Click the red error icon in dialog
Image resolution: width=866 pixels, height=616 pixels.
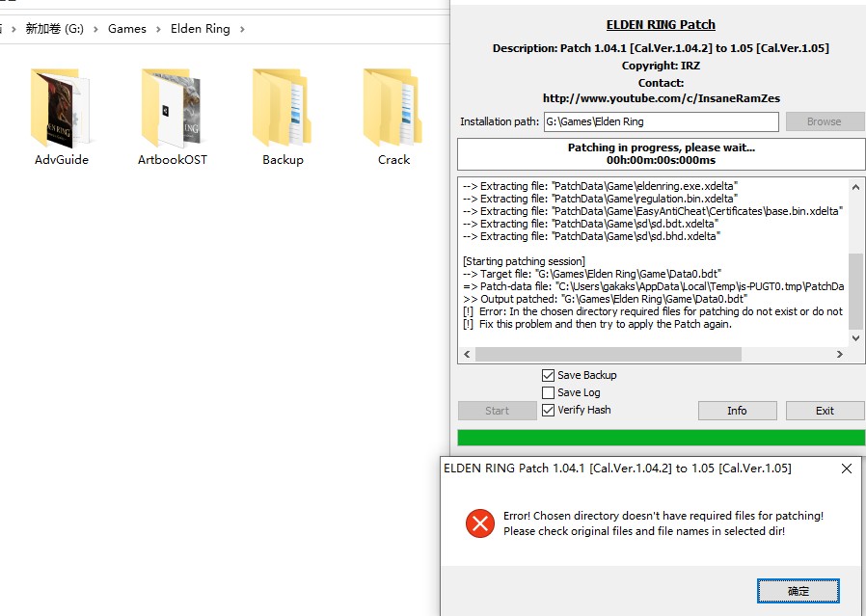[x=479, y=523]
